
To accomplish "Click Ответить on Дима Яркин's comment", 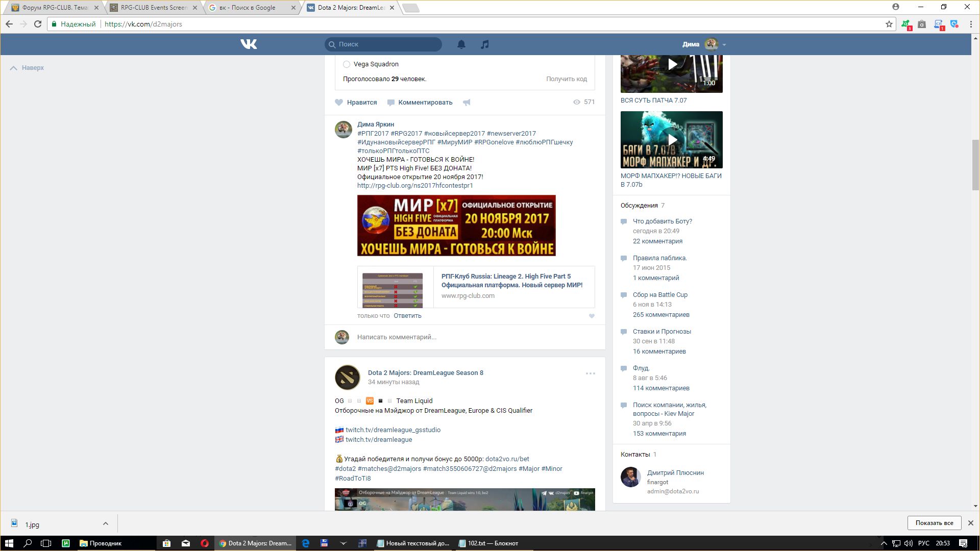I will click(407, 316).
